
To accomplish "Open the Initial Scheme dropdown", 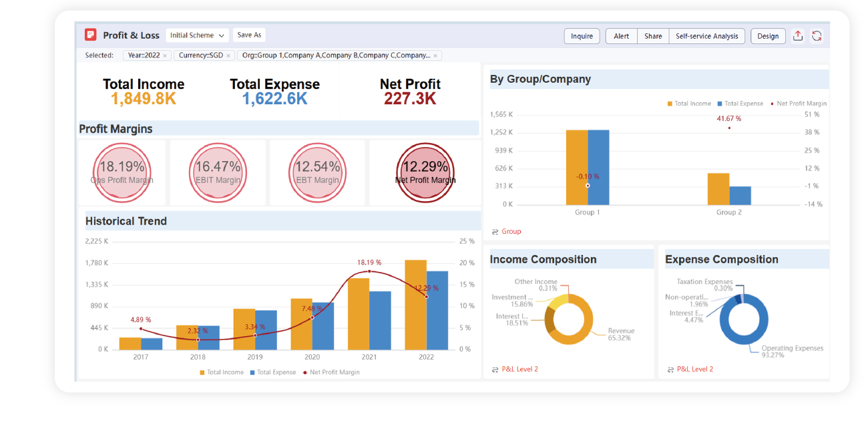I will tap(197, 35).
